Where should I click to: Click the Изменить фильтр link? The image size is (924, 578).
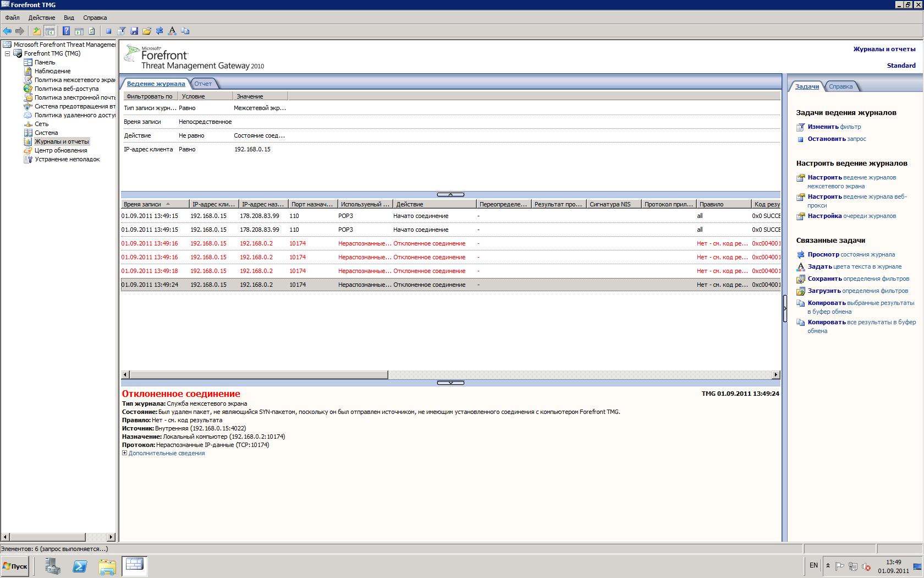coord(834,127)
